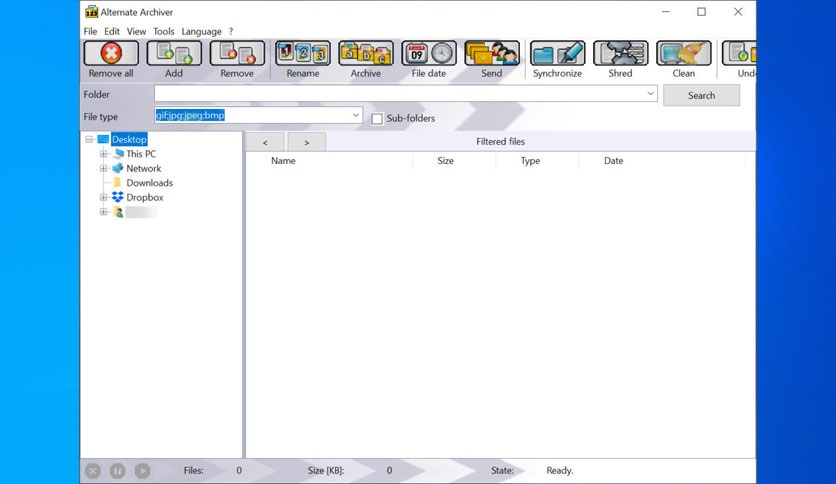
Task: Open the Send tool
Action: coord(492,54)
